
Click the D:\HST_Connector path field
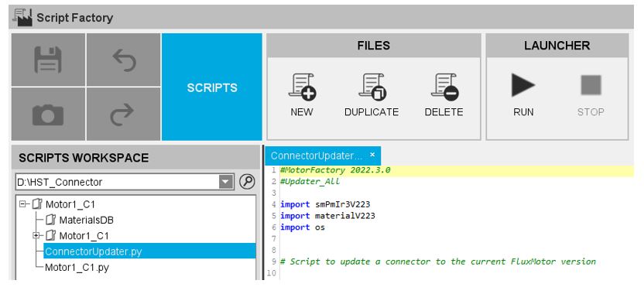pos(117,182)
